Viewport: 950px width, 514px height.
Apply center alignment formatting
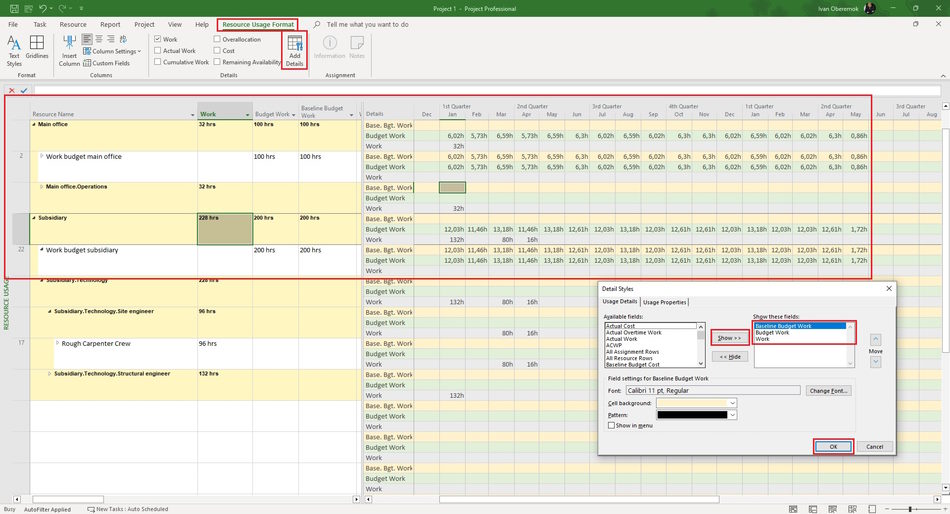pyautogui.click(x=99, y=39)
